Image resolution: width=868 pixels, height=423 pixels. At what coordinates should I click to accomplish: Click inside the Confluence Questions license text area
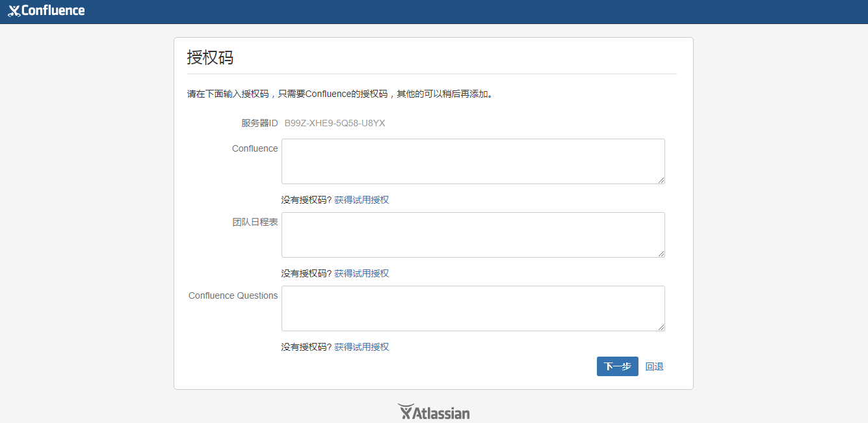coord(473,308)
